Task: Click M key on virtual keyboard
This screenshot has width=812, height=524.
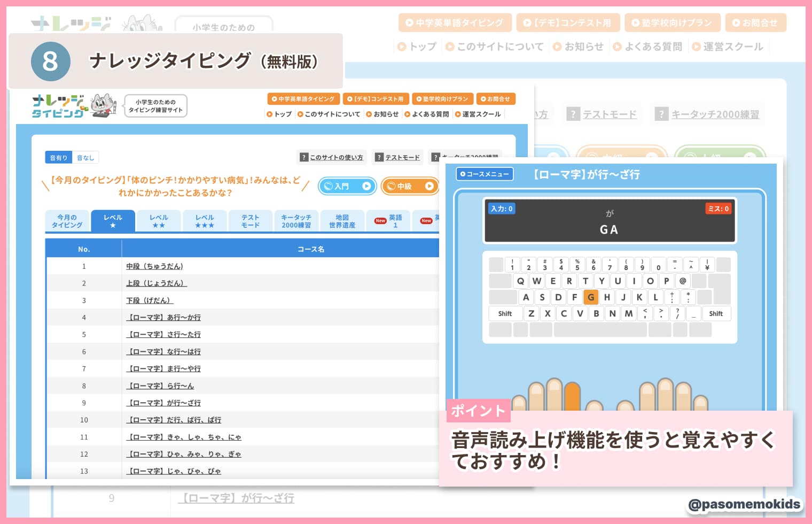Action: coord(629,314)
